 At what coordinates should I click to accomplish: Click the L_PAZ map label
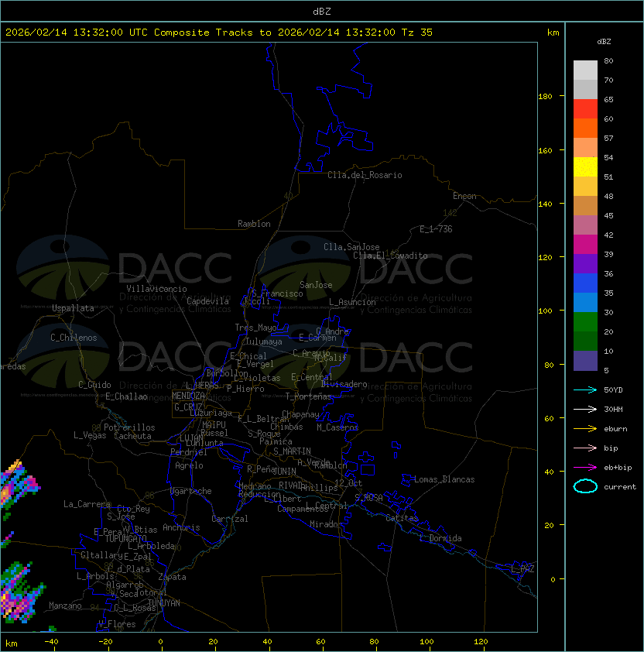click(x=523, y=569)
